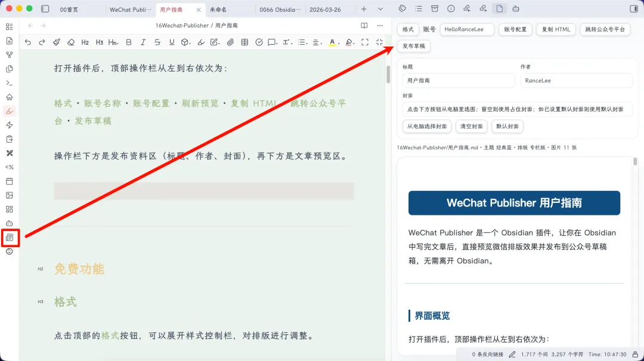The height and width of the screenshot is (361, 644).
Task: Click the circled checkmark task icon
Action: tap(259, 42)
